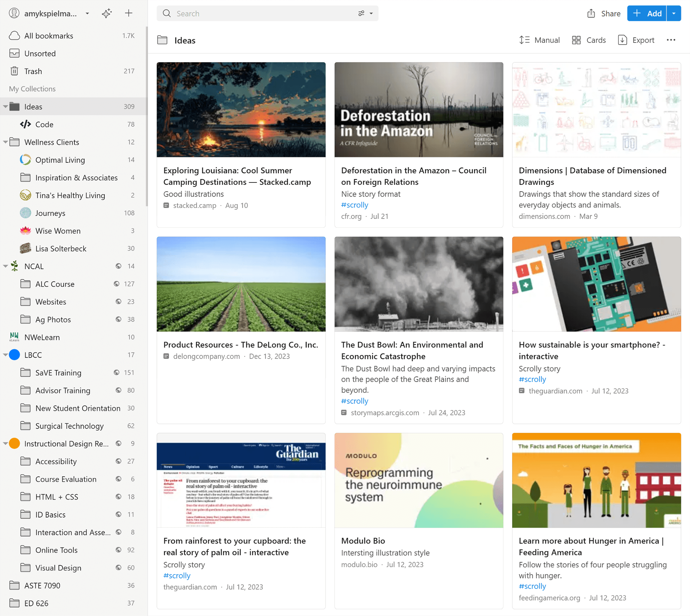Select All Bookmarks in sidebar

(x=49, y=35)
